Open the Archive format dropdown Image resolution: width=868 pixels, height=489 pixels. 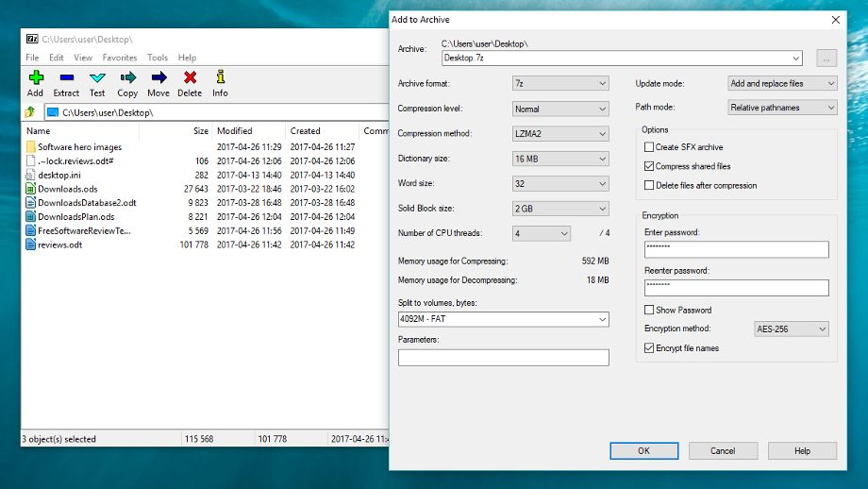click(560, 84)
